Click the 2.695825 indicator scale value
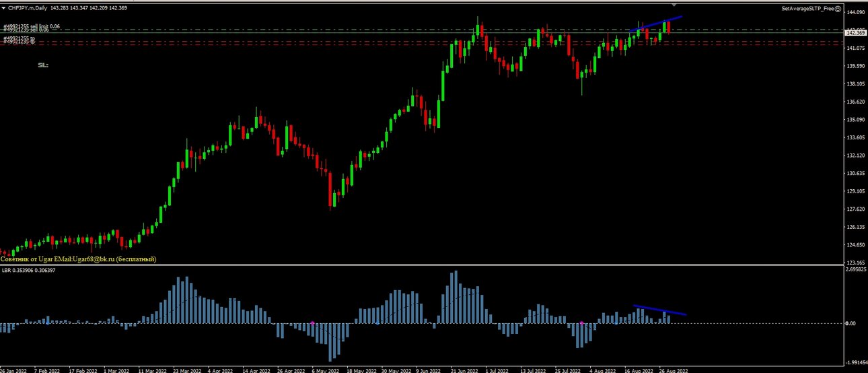This screenshot has height=373, width=868. pyautogui.click(x=856, y=269)
